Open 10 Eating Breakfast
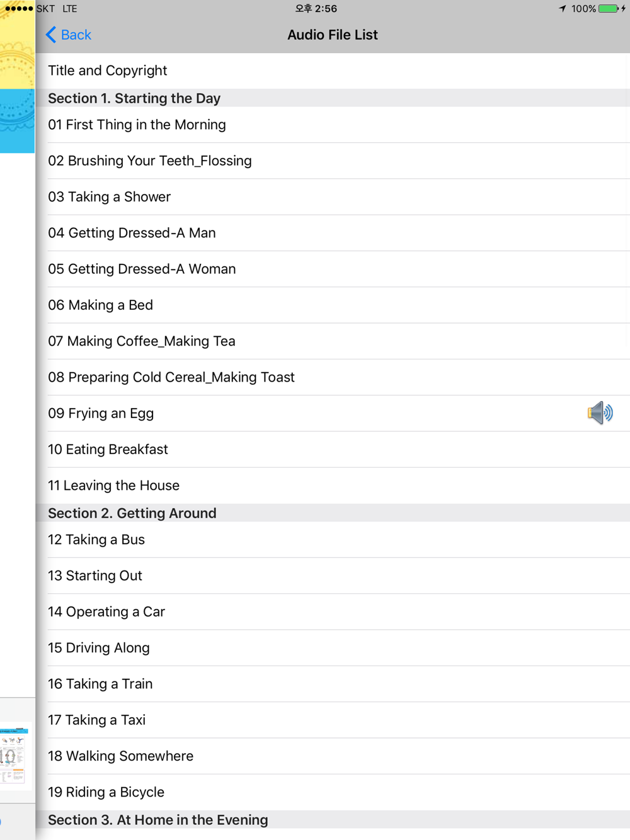This screenshot has width=630, height=840. [333, 450]
